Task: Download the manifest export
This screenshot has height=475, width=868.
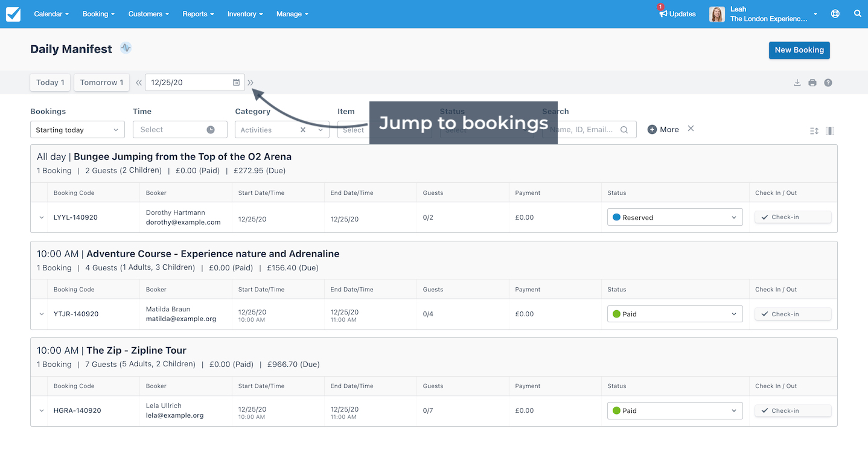Action: click(797, 83)
